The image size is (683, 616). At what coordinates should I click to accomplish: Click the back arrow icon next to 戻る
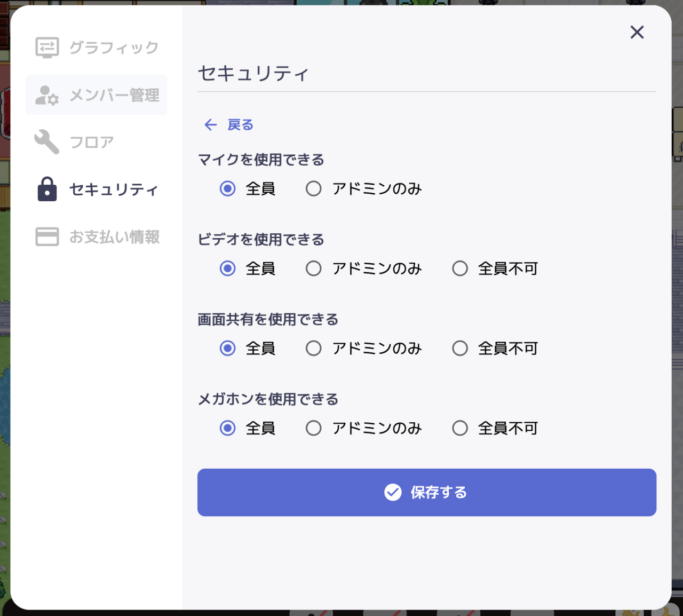[210, 125]
